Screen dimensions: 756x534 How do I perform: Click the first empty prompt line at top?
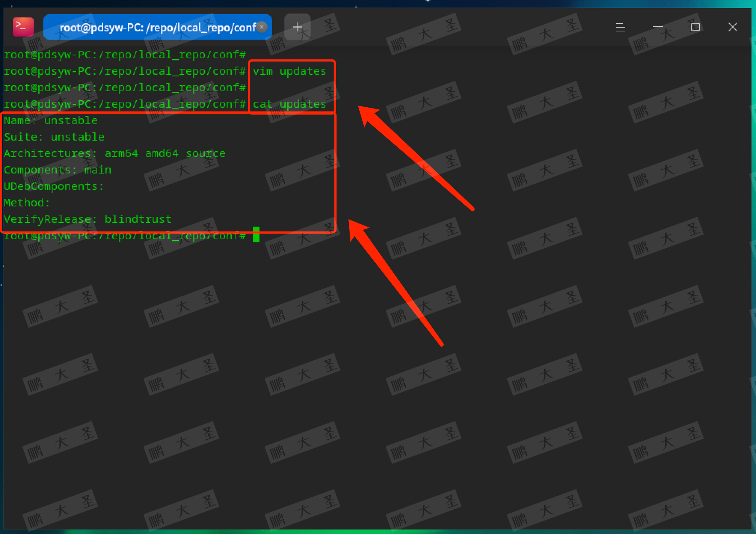click(125, 55)
